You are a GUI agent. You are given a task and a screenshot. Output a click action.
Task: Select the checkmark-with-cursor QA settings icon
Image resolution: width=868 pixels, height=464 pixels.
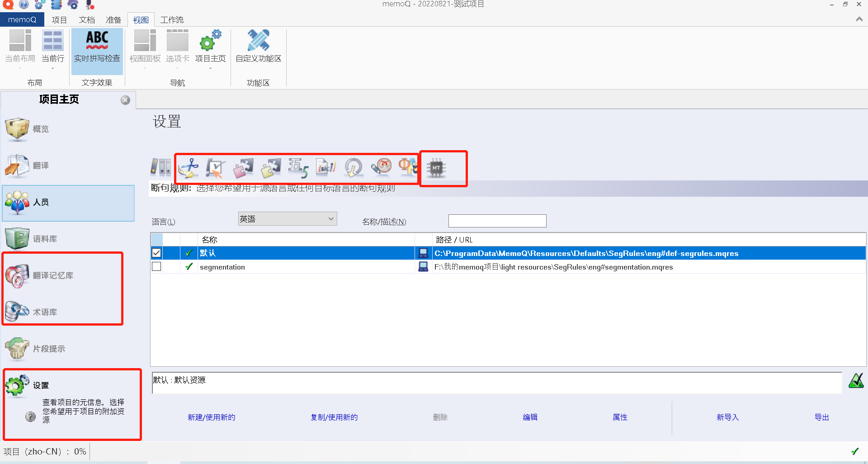tap(216, 168)
